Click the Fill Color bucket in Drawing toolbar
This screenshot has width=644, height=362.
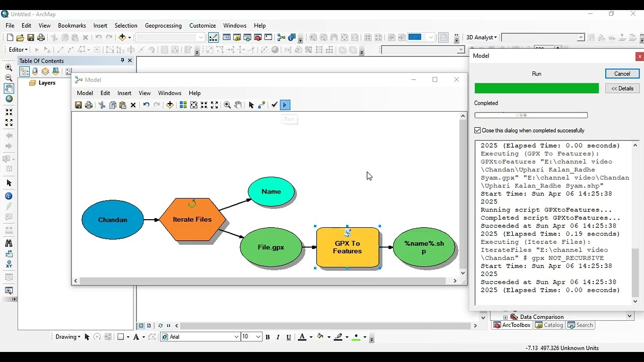tap(320, 337)
